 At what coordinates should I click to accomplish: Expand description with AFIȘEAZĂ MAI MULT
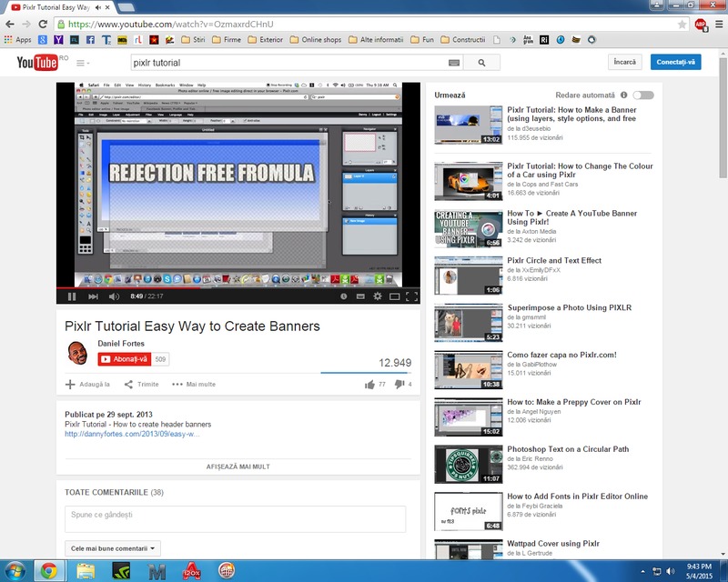pos(238,467)
